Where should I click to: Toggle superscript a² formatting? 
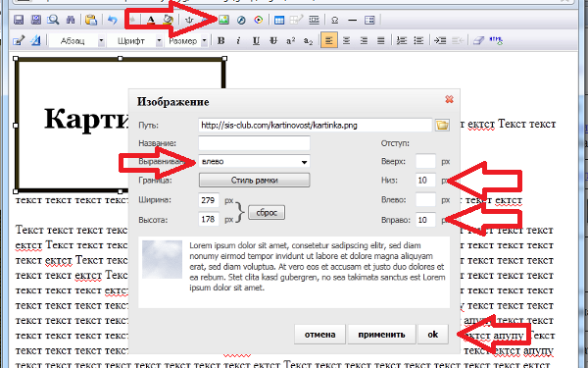(291, 40)
